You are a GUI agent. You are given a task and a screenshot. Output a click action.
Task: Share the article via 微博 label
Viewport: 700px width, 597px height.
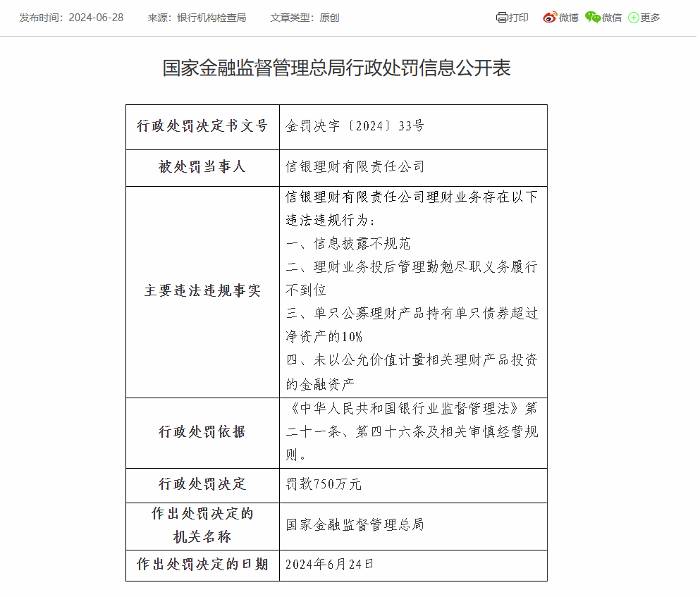(569, 18)
